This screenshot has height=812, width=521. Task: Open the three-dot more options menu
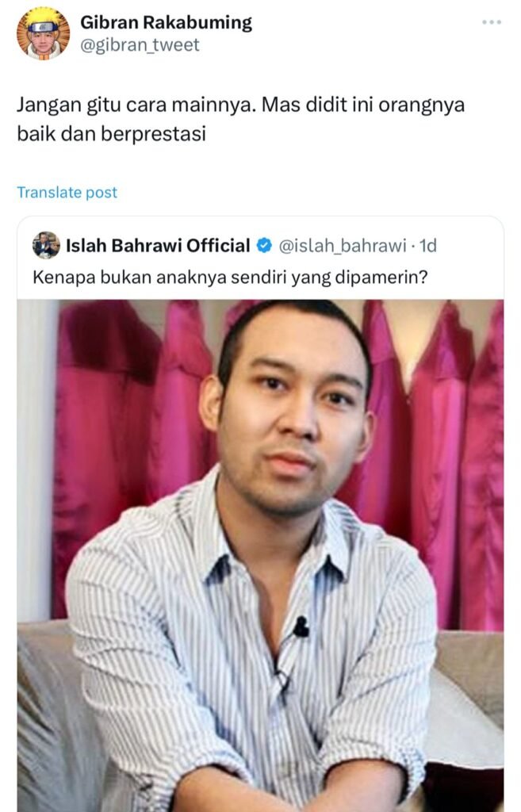tap(491, 22)
